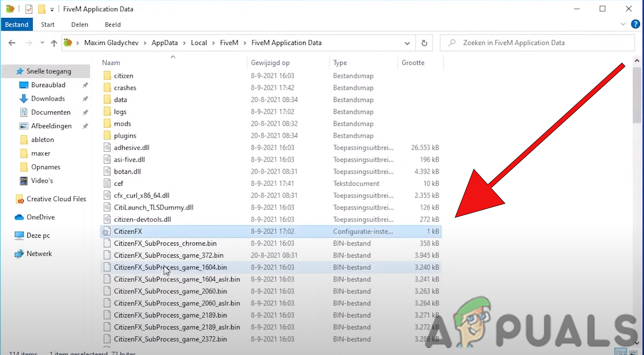Go up to the parent FiveM folder
644x355 pixels.
tap(54, 43)
